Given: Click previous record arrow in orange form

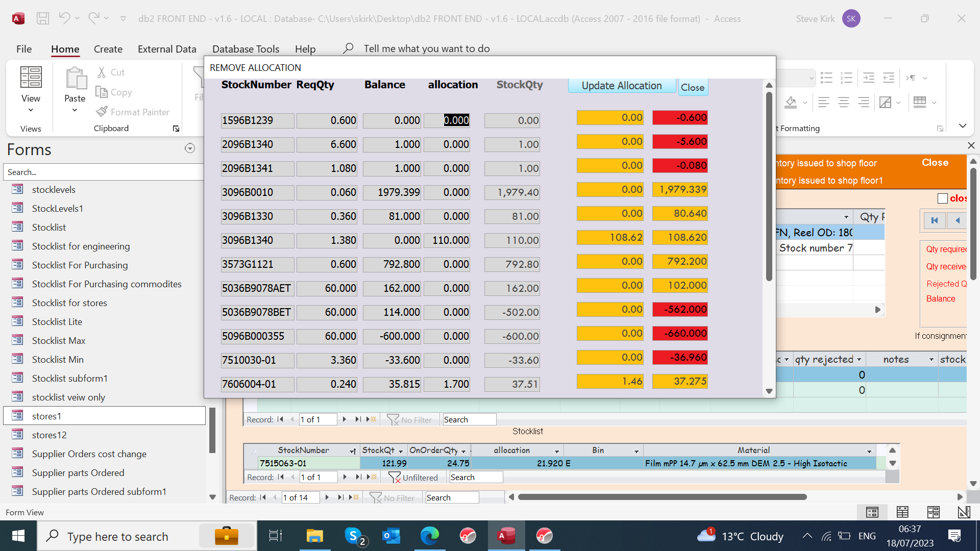Looking at the screenshot, I should 958,220.
